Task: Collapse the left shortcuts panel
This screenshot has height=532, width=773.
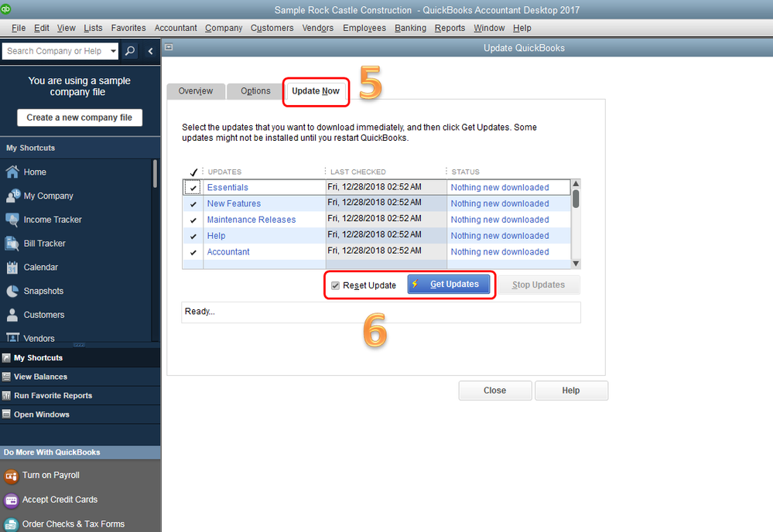Action: [x=149, y=50]
